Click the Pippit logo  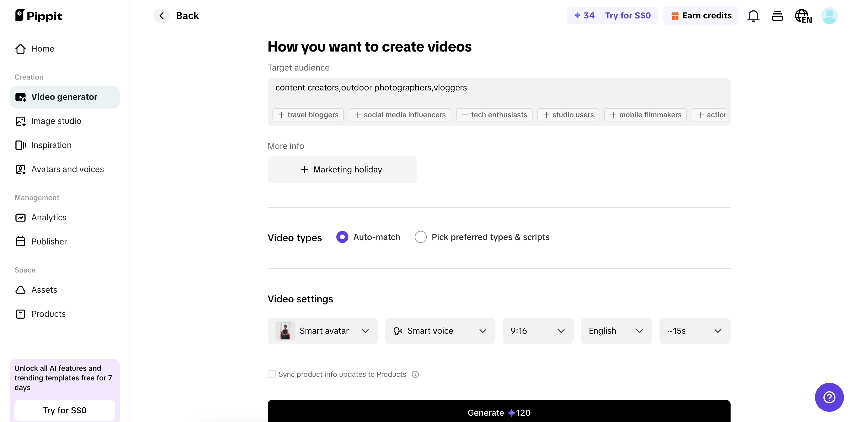point(39,15)
